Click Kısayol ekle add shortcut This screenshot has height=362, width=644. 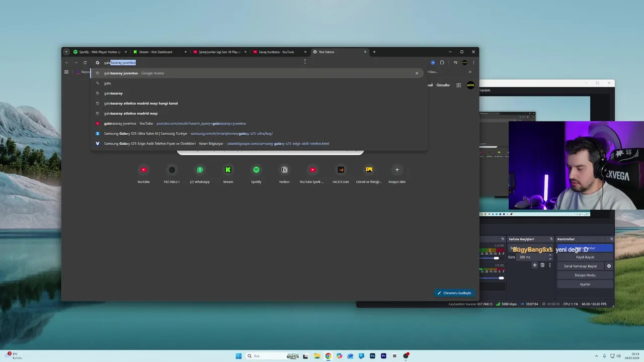[x=397, y=174]
